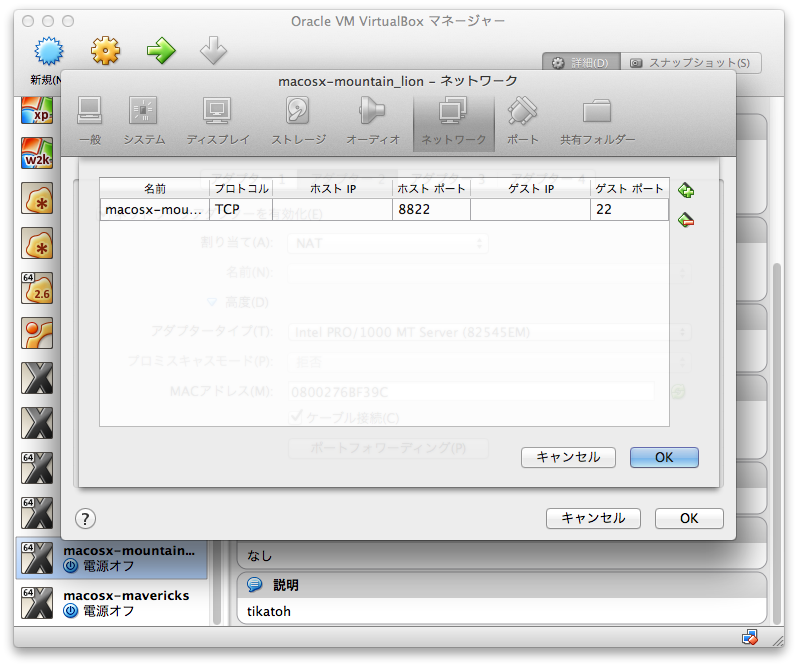Open the ポート (Ports) settings pane

pos(522,121)
